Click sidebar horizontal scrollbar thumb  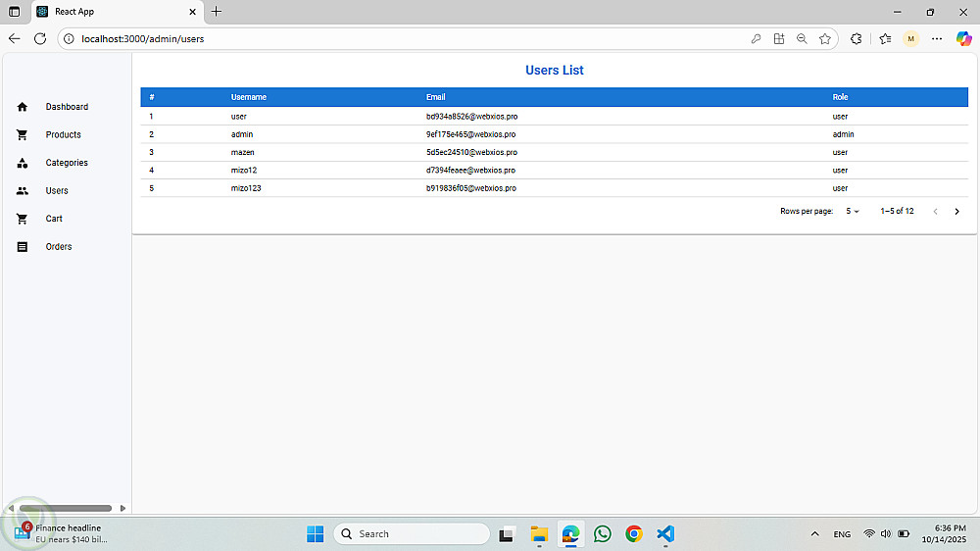(x=65, y=509)
